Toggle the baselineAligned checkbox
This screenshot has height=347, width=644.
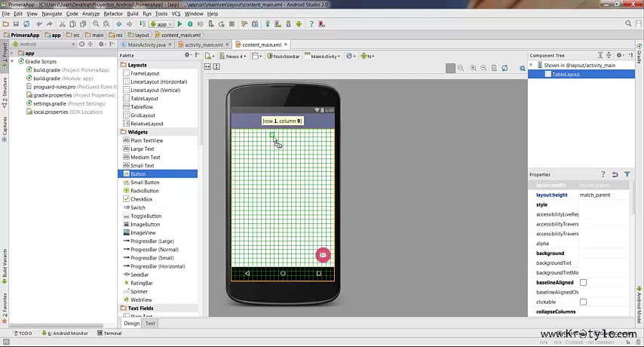(x=583, y=283)
